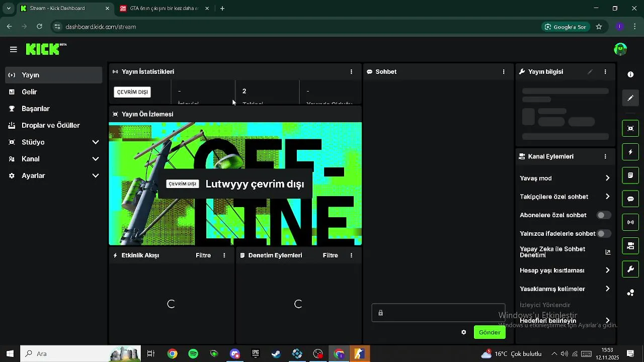This screenshot has height=362, width=644.
Task: Open weather widget showing 16°C Çok bulutlu
Action: 511,354
